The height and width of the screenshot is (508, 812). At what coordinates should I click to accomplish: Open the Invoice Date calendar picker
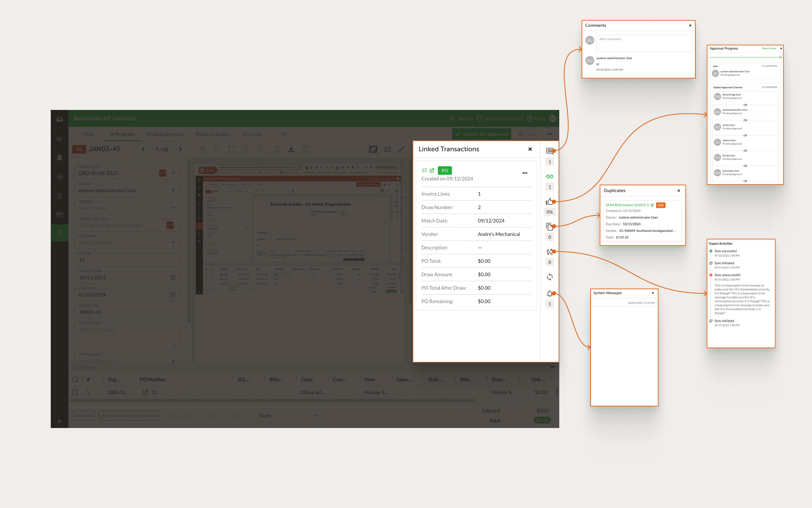(x=173, y=278)
